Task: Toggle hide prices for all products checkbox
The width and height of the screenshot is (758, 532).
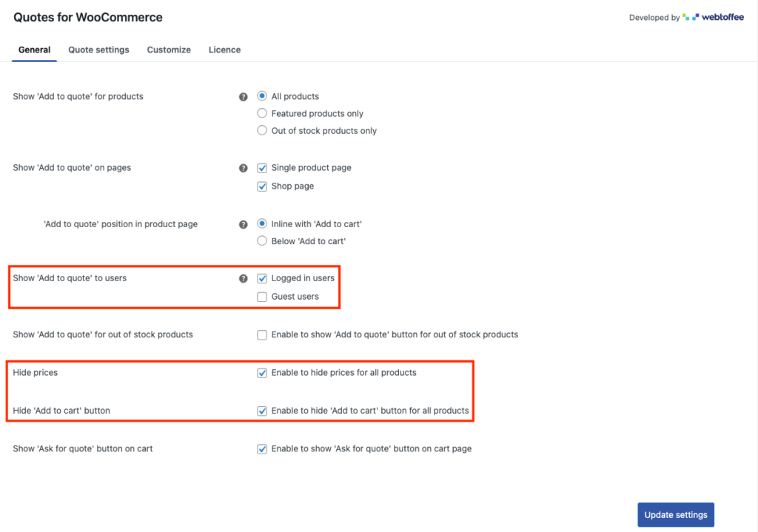Action: [262, 373]
